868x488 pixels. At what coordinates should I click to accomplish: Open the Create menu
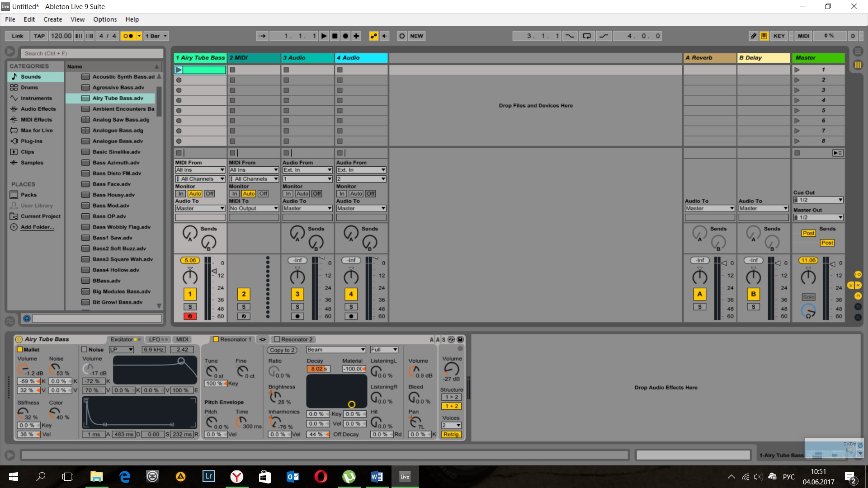52,19
